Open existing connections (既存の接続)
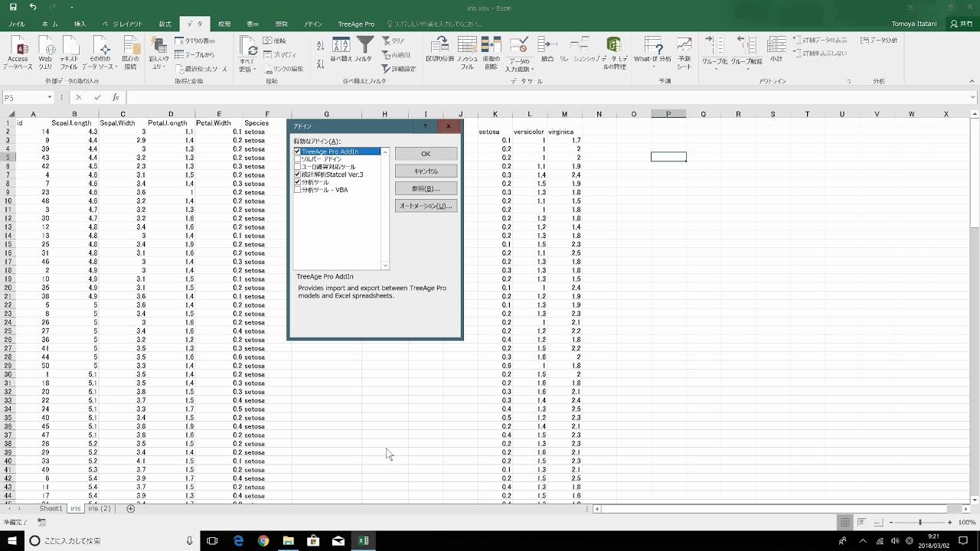The width and height of the screenshot is (980, 551). (131, 54)
